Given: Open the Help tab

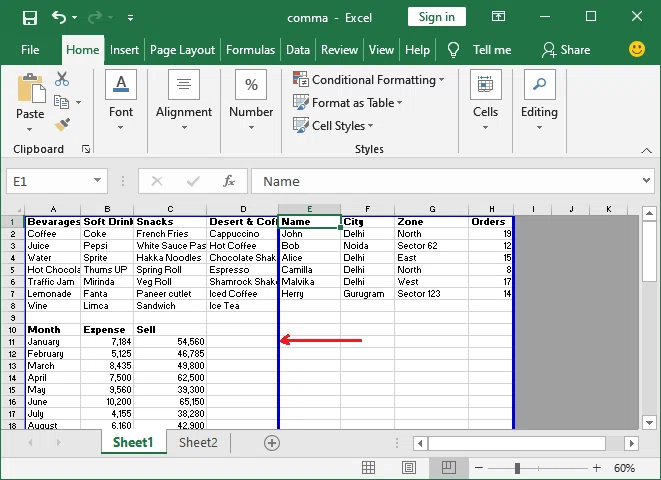Looking at the screenshot, I should pyautogui.click(x=417, y=50).
